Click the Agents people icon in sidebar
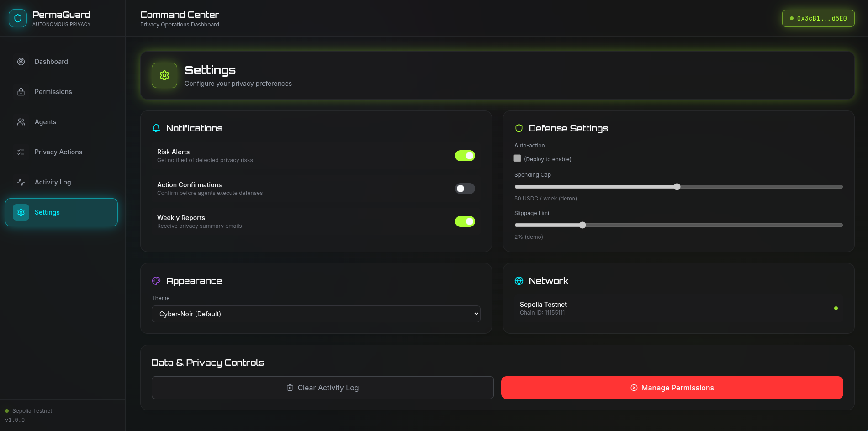This screenshot has height=431, width=868. click(21, 122)
